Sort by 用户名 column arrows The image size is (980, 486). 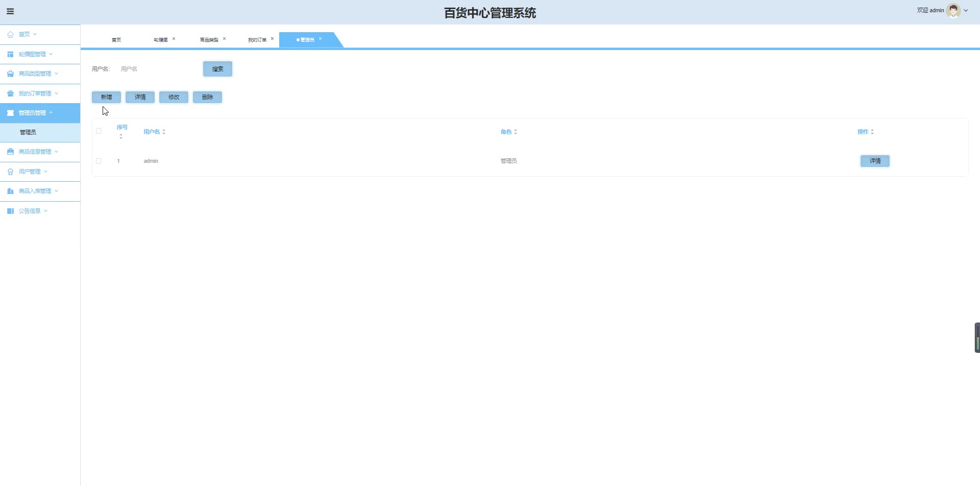[x=164, y=132]
